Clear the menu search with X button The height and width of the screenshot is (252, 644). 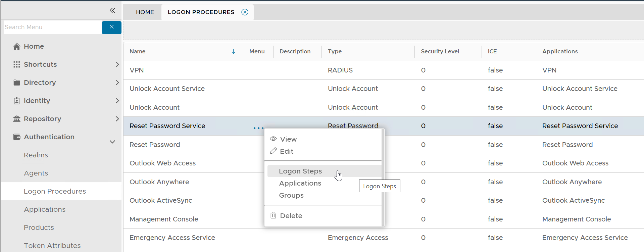click(112, 27)
